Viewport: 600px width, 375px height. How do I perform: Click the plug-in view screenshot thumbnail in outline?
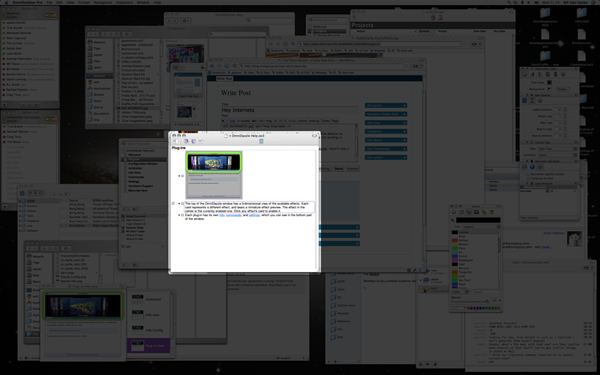click(x=214, y=175)
